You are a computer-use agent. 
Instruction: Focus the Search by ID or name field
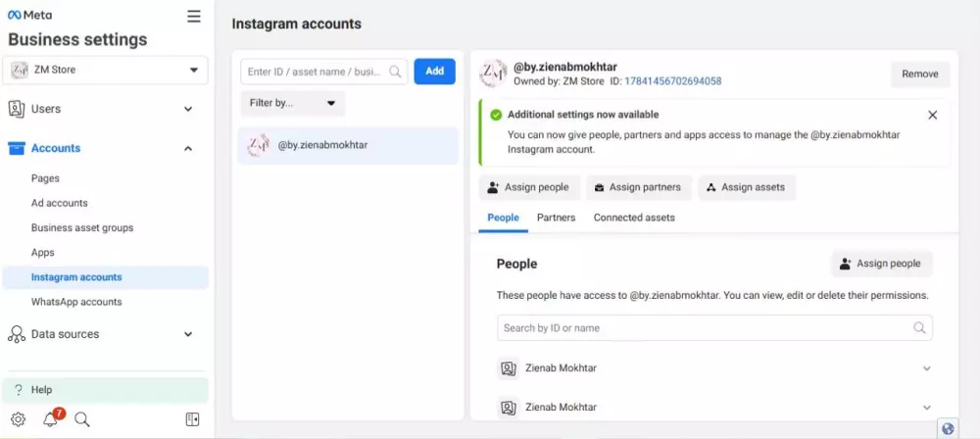[x=715, y=327]
